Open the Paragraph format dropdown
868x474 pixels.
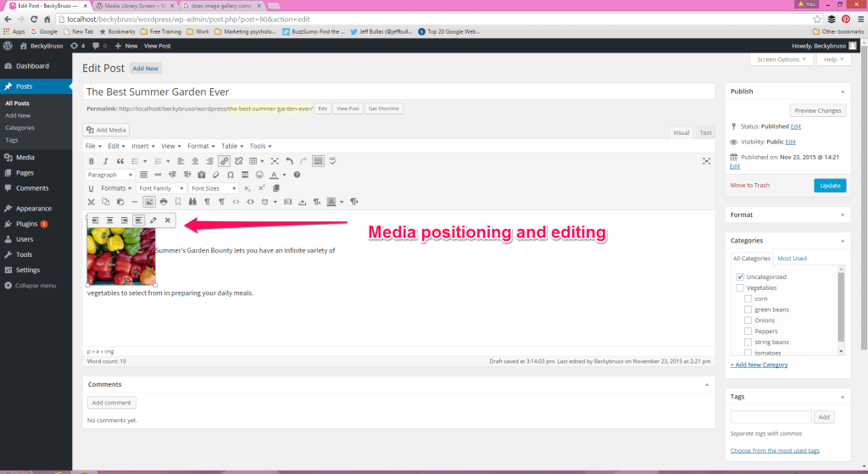(x=109, y=175)
